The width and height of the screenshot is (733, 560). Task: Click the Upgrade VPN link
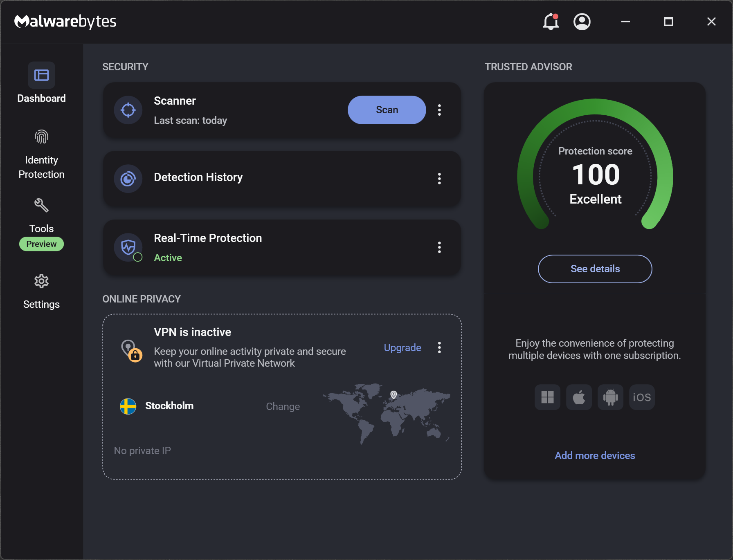[402, 347]
